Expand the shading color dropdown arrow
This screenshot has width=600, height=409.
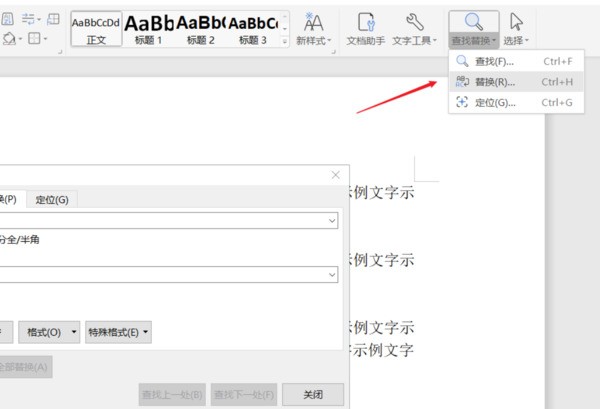pyautogui.click(x=20, y=39)
